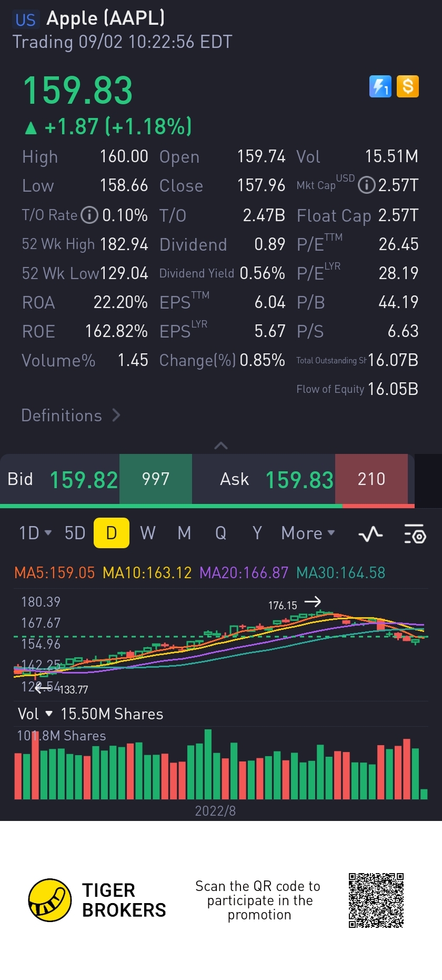Tap the blue lightning quick-trade icon
The image size is (442, 980).
[380, 86]
